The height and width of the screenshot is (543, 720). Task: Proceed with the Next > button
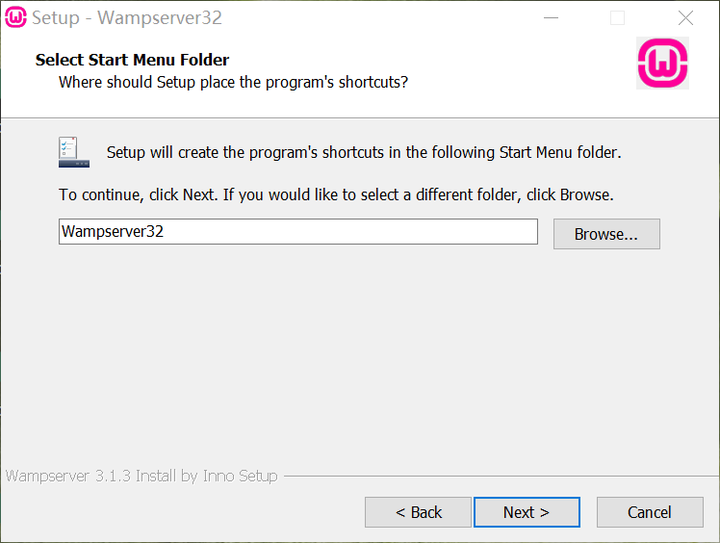click(526, 512)
